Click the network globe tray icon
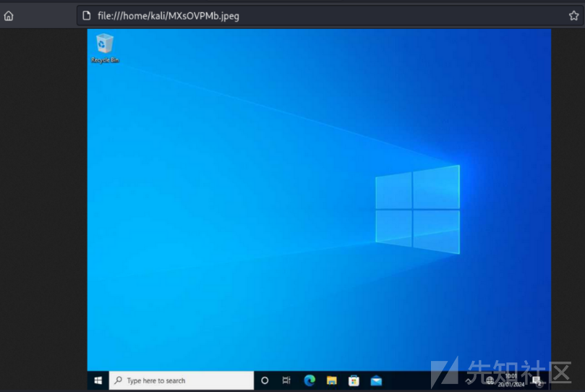 (x=490, y=380)
